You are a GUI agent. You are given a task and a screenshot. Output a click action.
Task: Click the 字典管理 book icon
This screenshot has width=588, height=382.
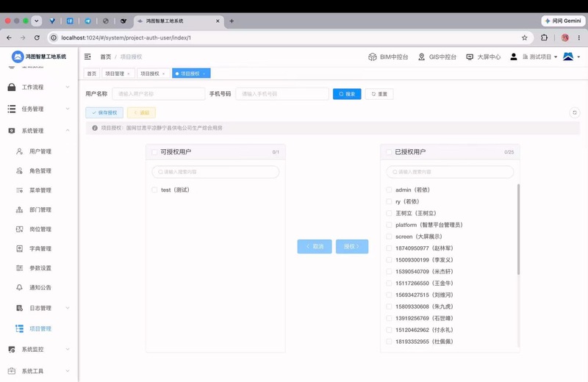[20, 248]
